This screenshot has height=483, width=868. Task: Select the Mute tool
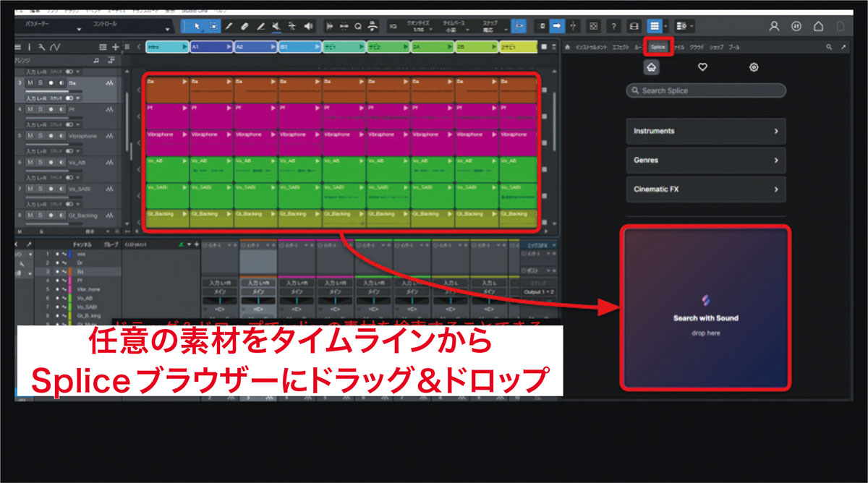click(276, 26)
